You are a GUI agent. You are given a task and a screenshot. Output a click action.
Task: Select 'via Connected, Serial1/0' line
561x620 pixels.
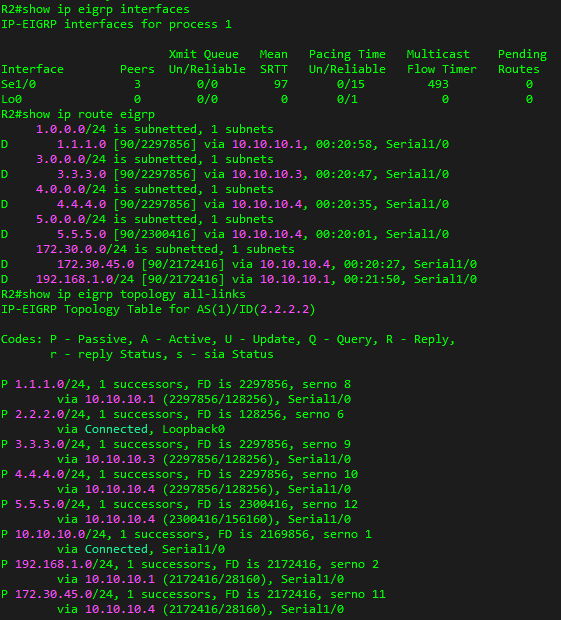[x=141, y=550]
